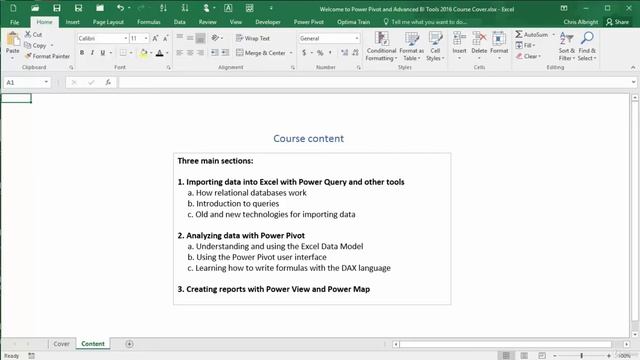
Task: Apply the red Font Color A
Action: pyautogui.click(x=160, y=53)
